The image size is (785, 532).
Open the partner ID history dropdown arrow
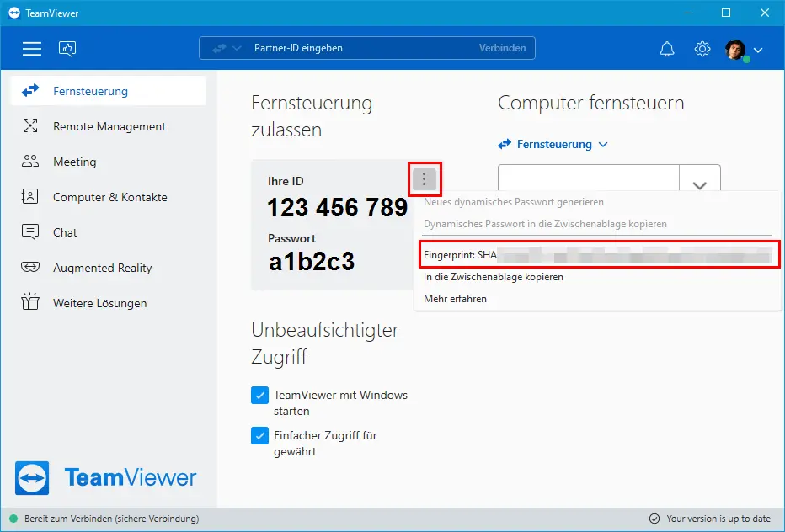pyautogui.click(x=699, y=184)
